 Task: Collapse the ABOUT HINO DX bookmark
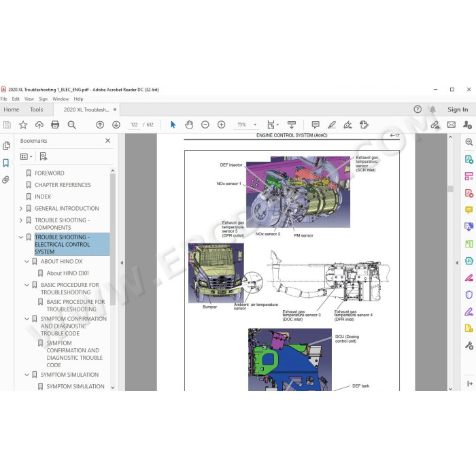click(x=27, y=261)
